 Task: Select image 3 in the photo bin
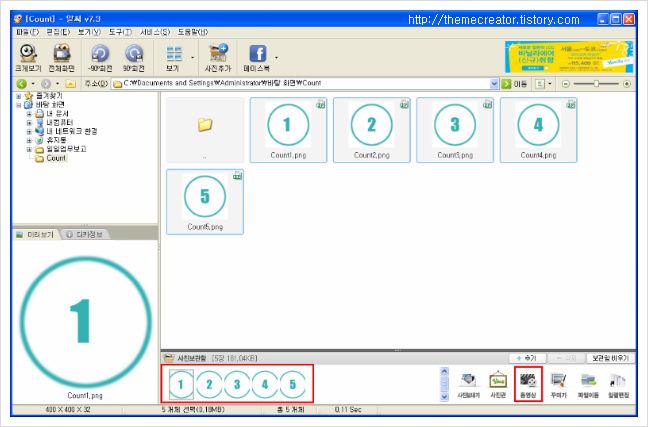pos(237,384)
